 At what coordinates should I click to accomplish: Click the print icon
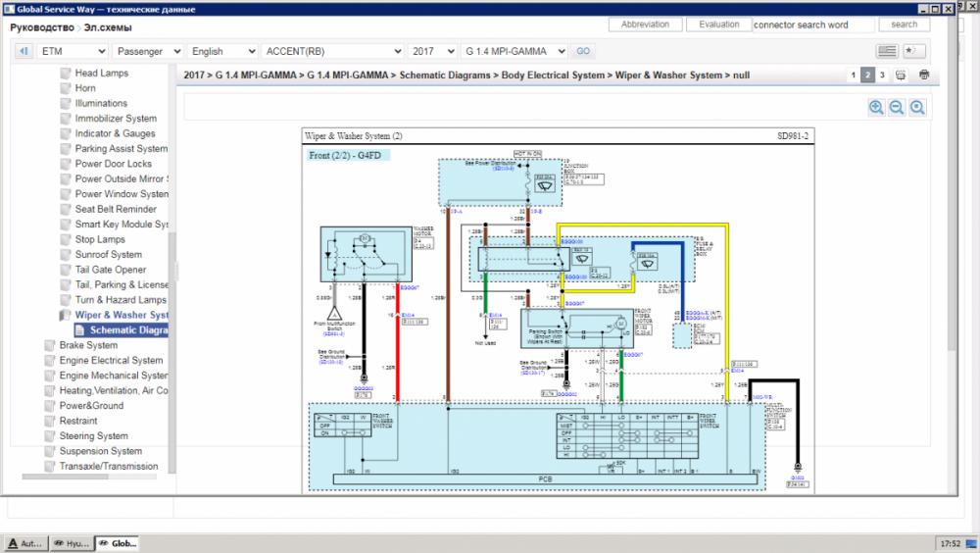(x=923, y=75)
